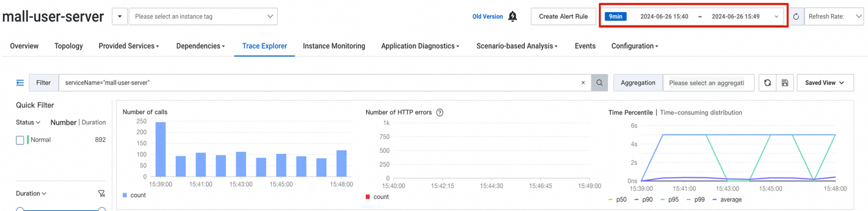Click the Create Alert Rule button

(563, 16)
